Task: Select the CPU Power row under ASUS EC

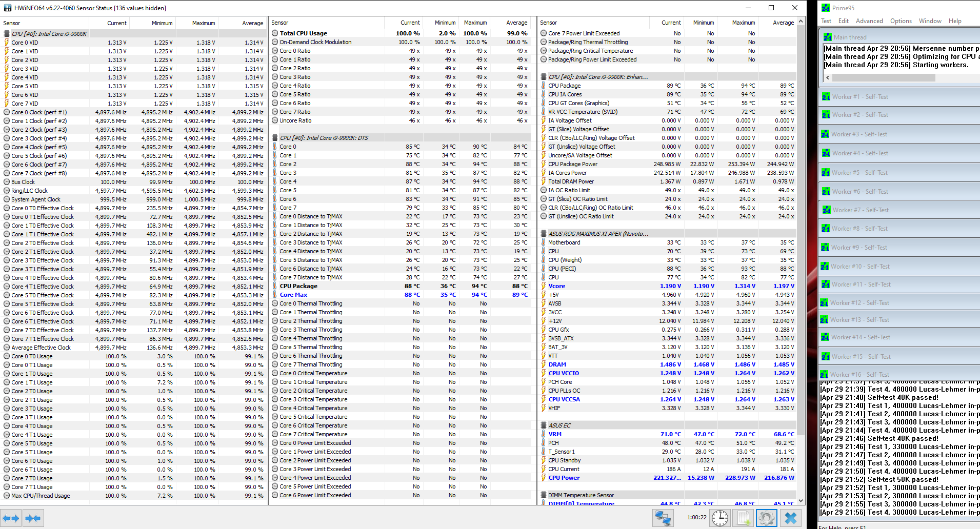Action: (668, 478)
